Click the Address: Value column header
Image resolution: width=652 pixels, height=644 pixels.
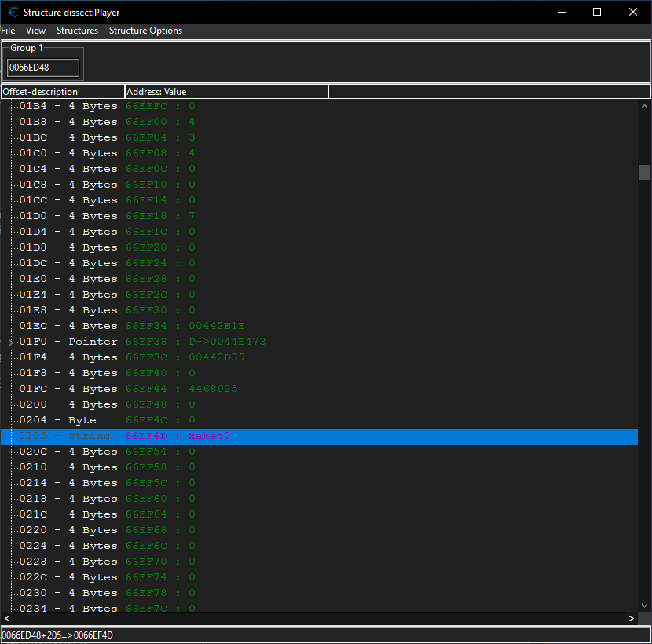point(226,92)
